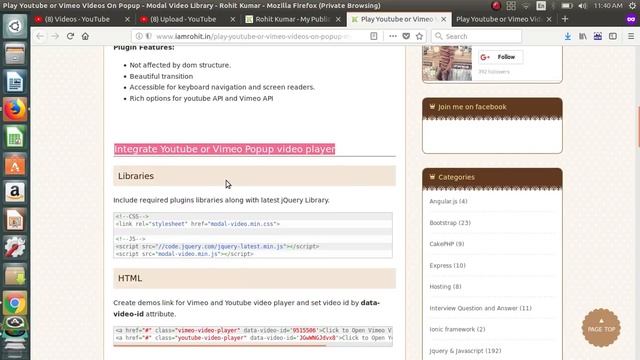Launch Google Chrome from the dock
Screen dimensions: 640x360
tap(15, 303)
